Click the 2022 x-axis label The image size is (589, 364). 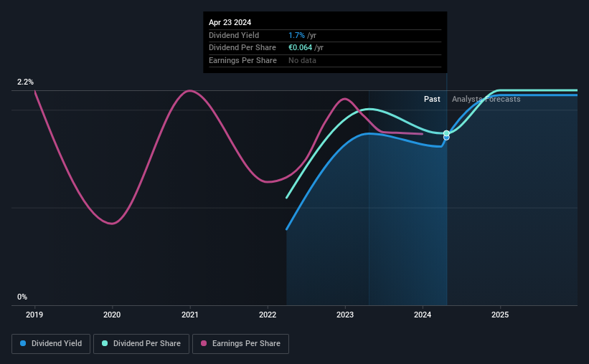point(268,315)
